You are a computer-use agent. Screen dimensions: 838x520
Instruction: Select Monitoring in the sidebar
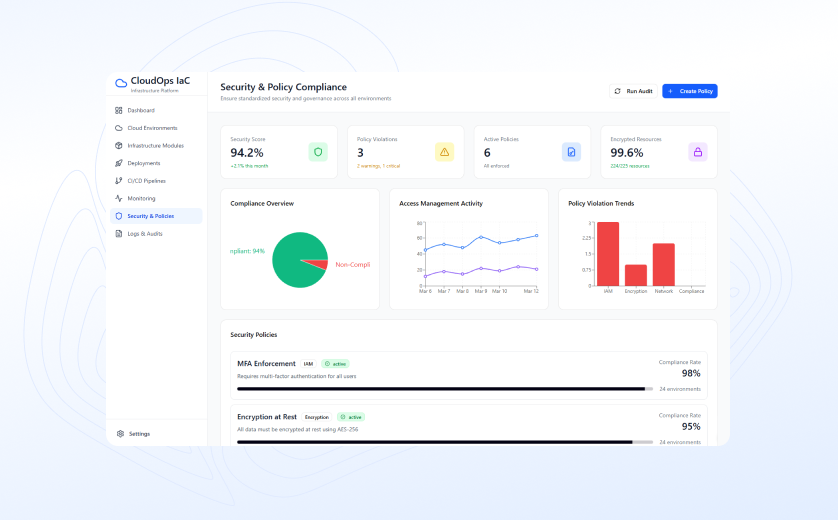pyautogui.click(x=141, y=198)
